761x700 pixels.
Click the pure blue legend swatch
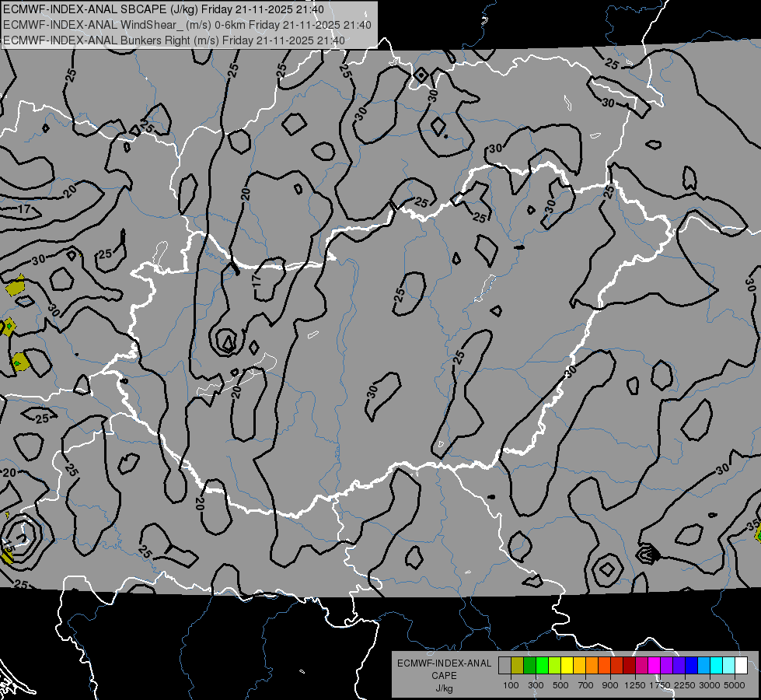[692, 666]
